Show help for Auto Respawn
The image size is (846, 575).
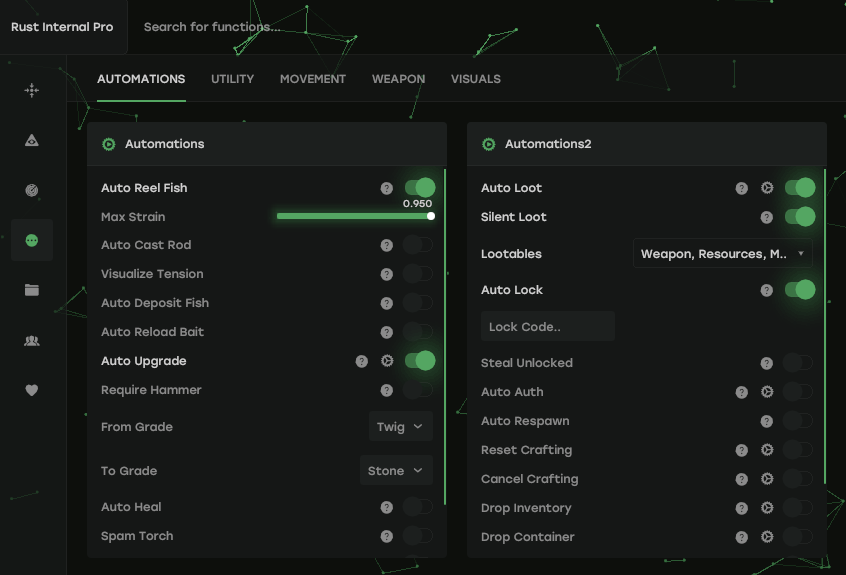767,421
